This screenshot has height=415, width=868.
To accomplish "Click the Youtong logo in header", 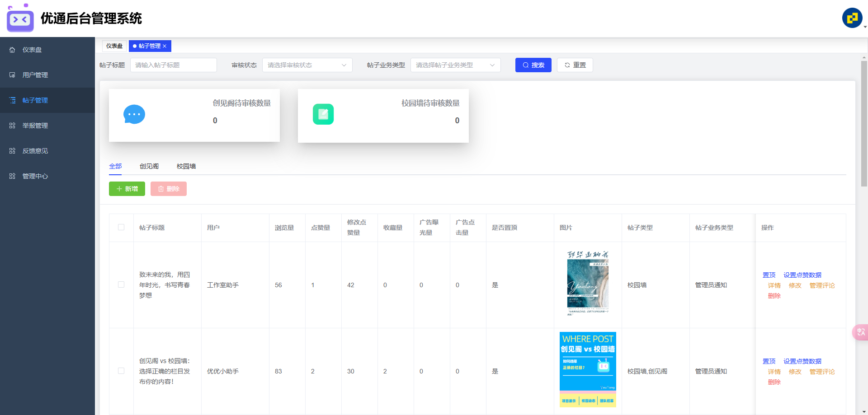I will click(20, 19).
